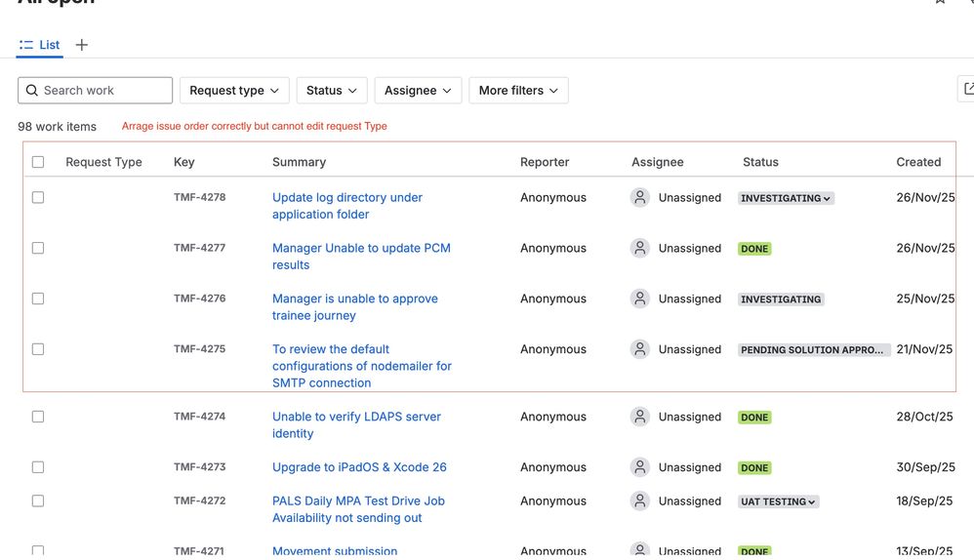Click the assignee avatar icon for TMF-4276
974x560 pixels.
tap(640, 299)
